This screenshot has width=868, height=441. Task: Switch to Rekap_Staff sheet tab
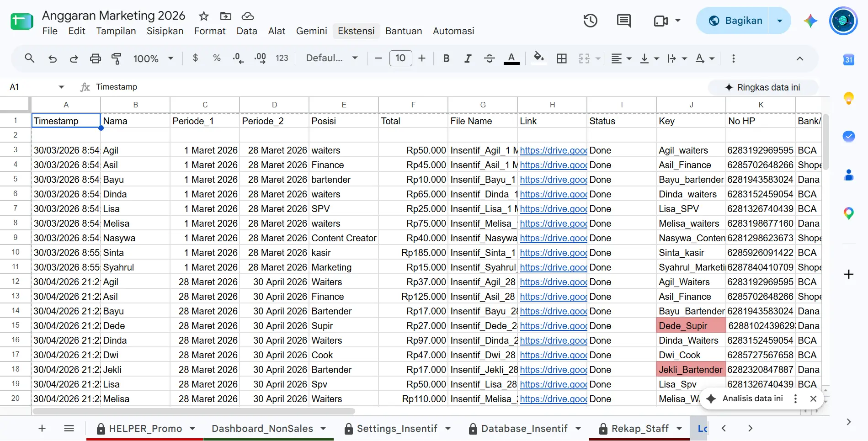(x=640, y=429)
